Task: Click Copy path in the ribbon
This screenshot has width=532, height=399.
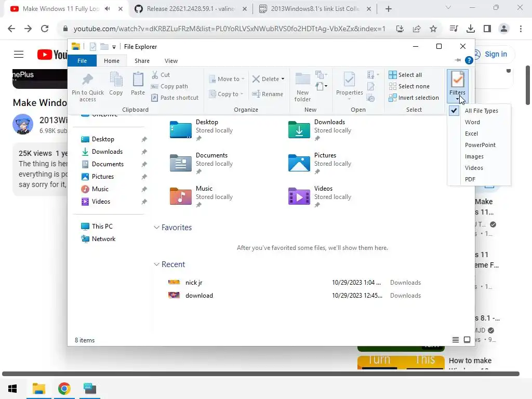Action: point(169,86)
